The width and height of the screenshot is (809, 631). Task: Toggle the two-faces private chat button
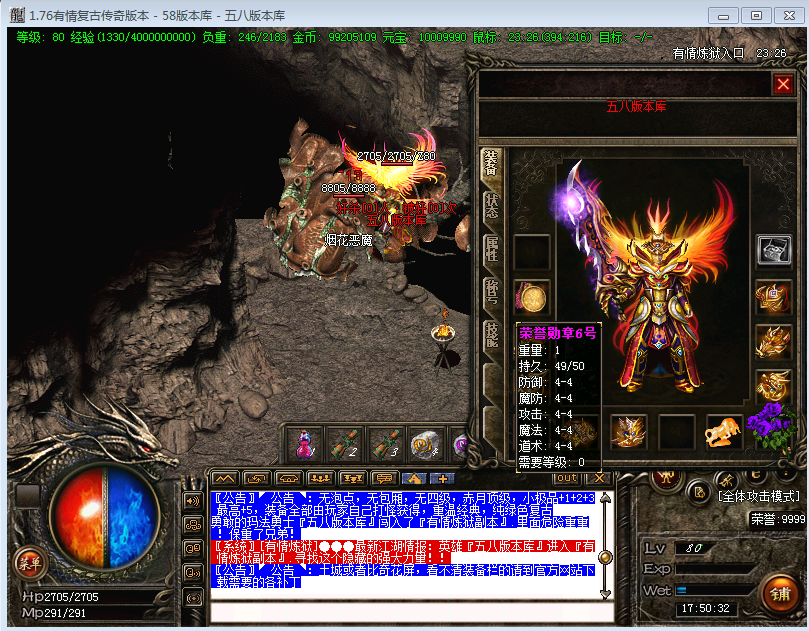tap(193, 549)
